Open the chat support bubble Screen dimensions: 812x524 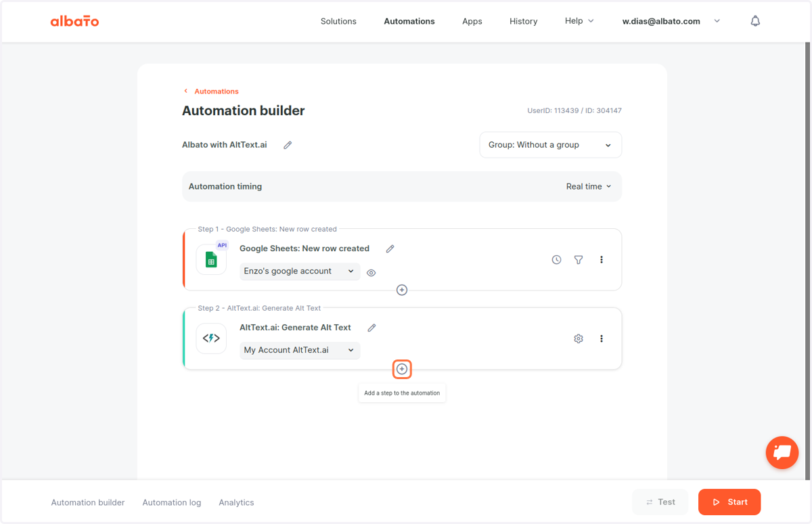(x=782, y=452)
